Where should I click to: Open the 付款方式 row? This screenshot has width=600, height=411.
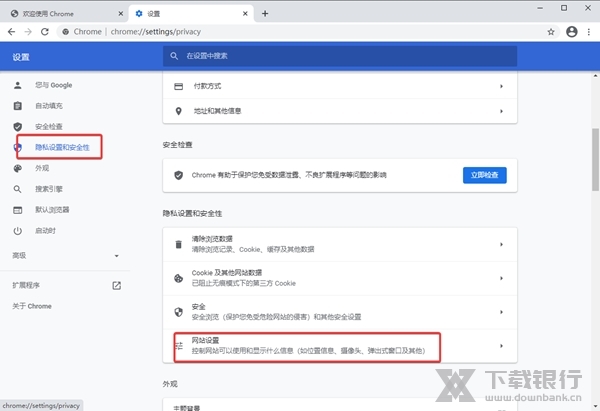[340, 86]
